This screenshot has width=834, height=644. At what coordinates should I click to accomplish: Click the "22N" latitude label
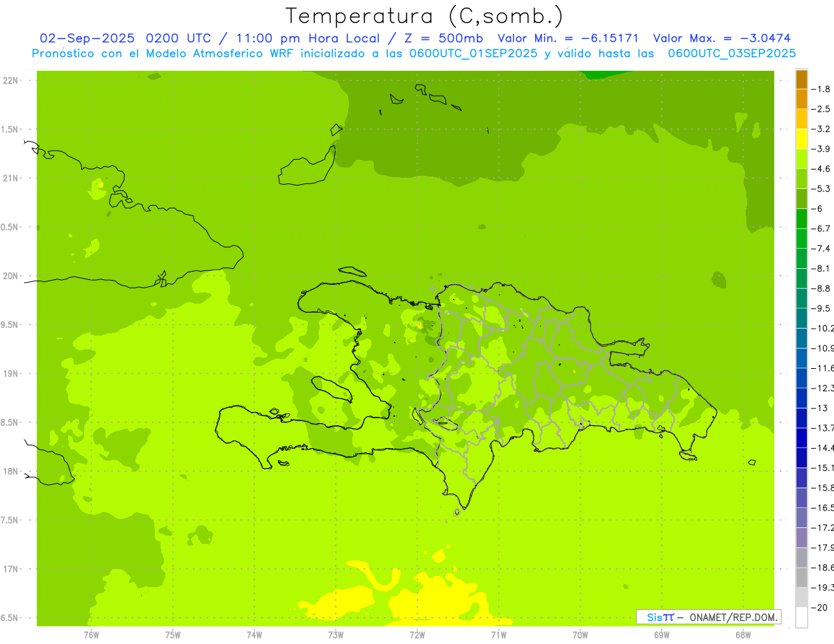(x=11, y=81)
